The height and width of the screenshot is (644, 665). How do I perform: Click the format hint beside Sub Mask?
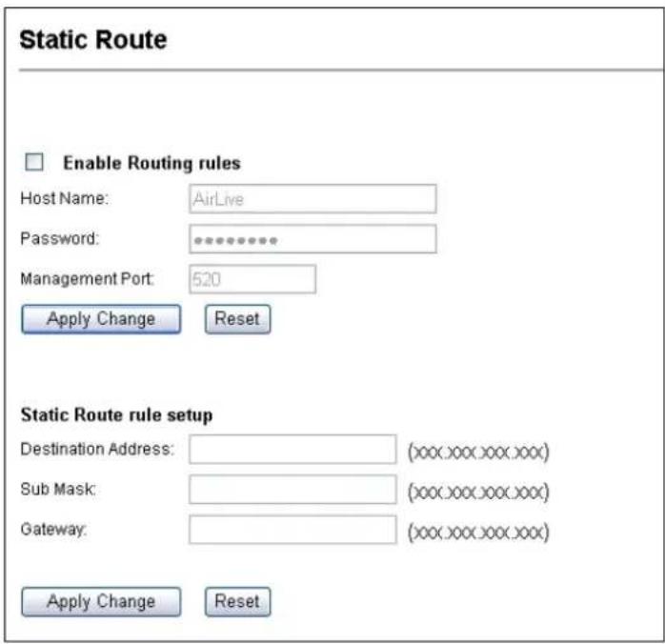[478, 492]
